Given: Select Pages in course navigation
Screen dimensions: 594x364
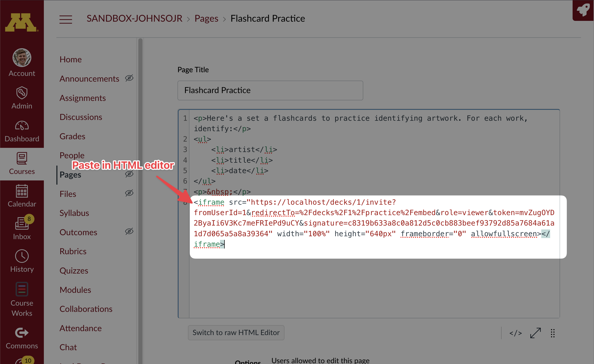Looking at the screenshot, I should tap(70, 175).
